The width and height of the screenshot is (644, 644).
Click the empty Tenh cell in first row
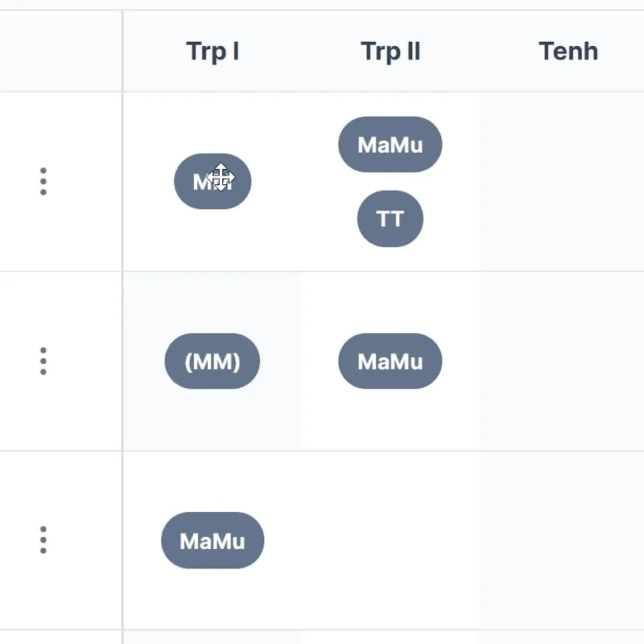point(562,181)
